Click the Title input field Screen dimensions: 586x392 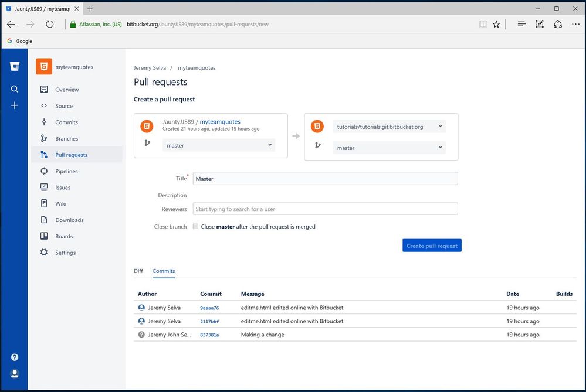pos(325,179)
